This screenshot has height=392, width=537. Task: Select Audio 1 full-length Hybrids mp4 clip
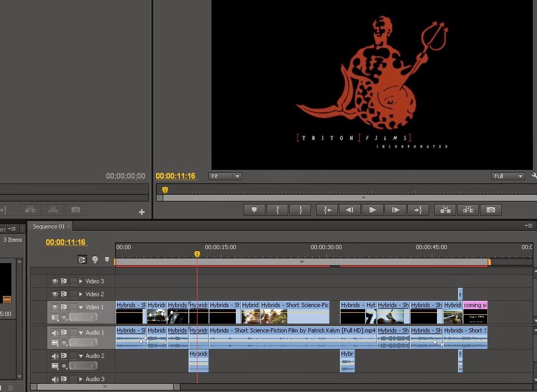pos(292,338)
